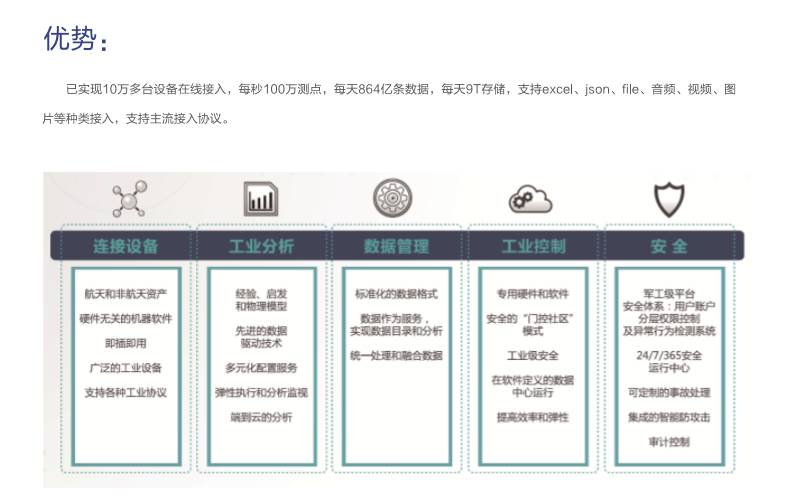Screen dimensions: 790x497
Task: Select the 工业级安全 item
Action: coord(533,355)
